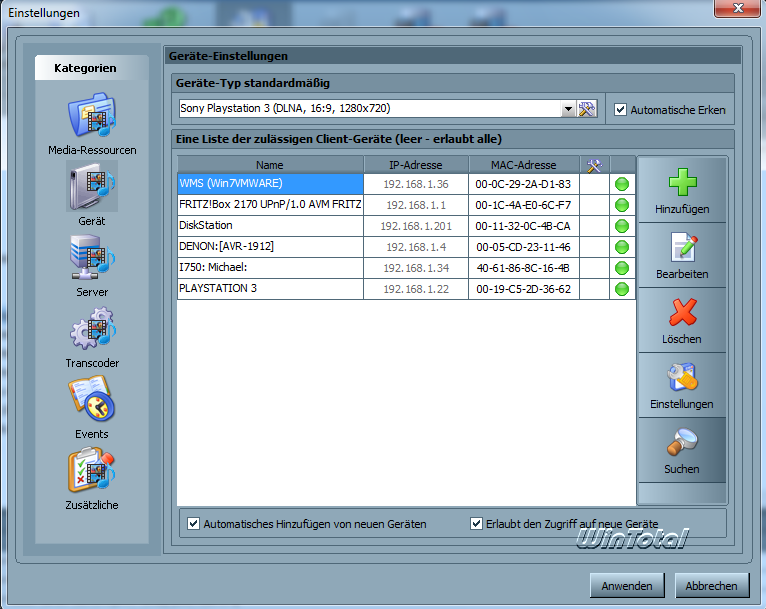Toggle green status for PLAYSTATION 3 row
The height and width of the screenshot is (609, 766).
(x=622, y=289)
